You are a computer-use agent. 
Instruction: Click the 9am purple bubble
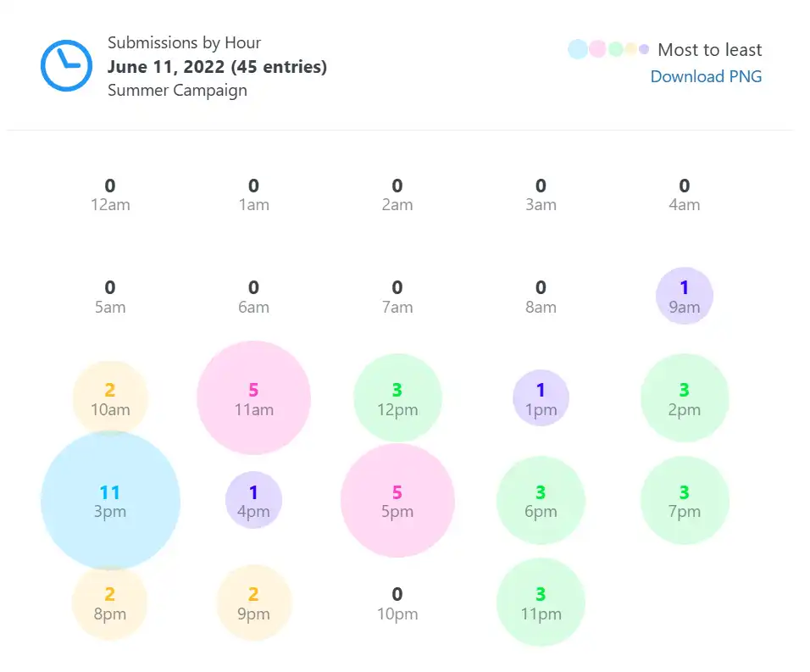[x=685, y=296]
